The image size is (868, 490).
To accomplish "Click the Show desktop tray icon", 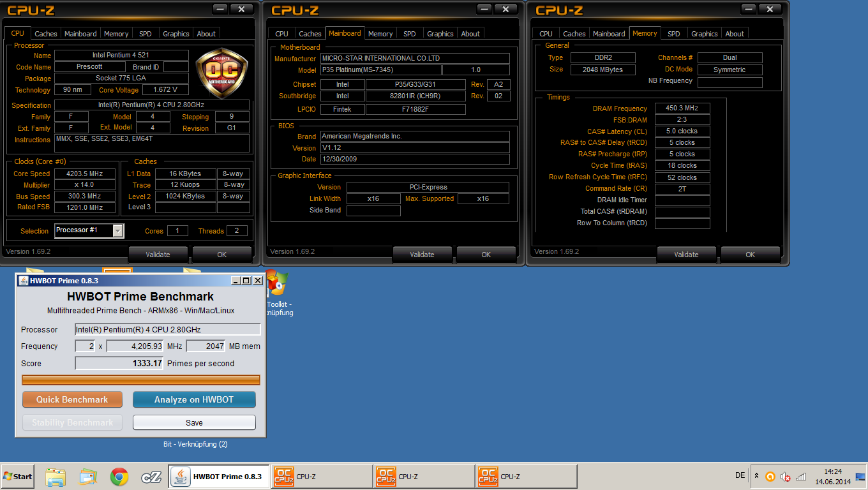I will point(860,477).
